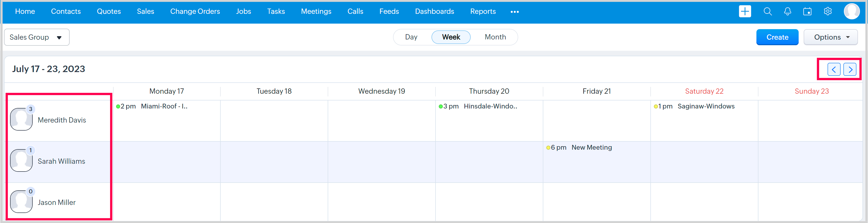Viewport: 868px width, 223px height.
Task: Open the Options dropdown
Action: (831, 37)
